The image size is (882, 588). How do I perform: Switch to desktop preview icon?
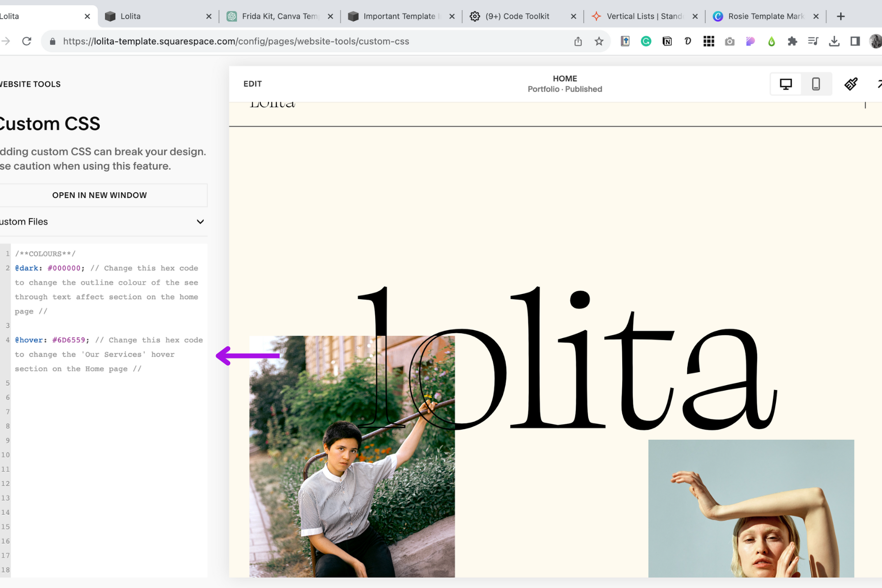[x=786, y=84]
